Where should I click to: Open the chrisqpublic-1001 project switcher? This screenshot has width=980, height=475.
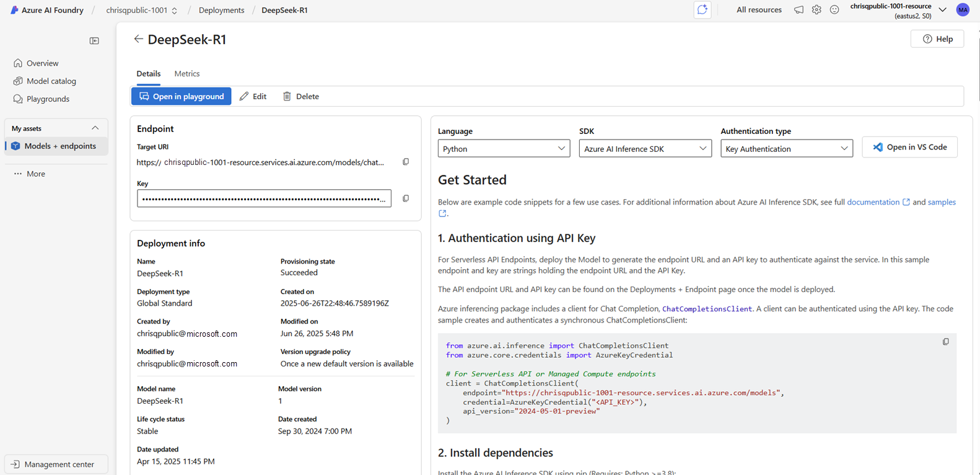tap(142, 11)
